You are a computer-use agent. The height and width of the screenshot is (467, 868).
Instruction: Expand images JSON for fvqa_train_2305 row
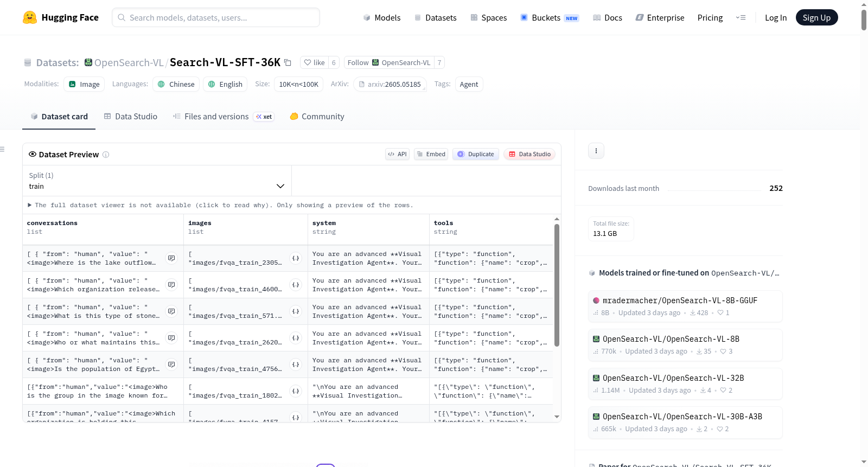click(296, 258)
